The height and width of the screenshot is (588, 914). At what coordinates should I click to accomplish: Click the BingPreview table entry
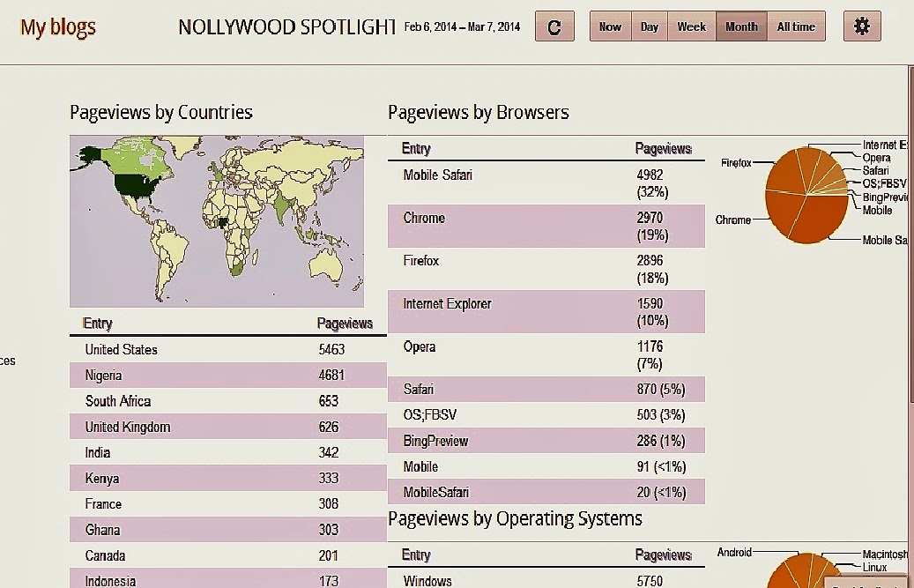coord(435,441)
